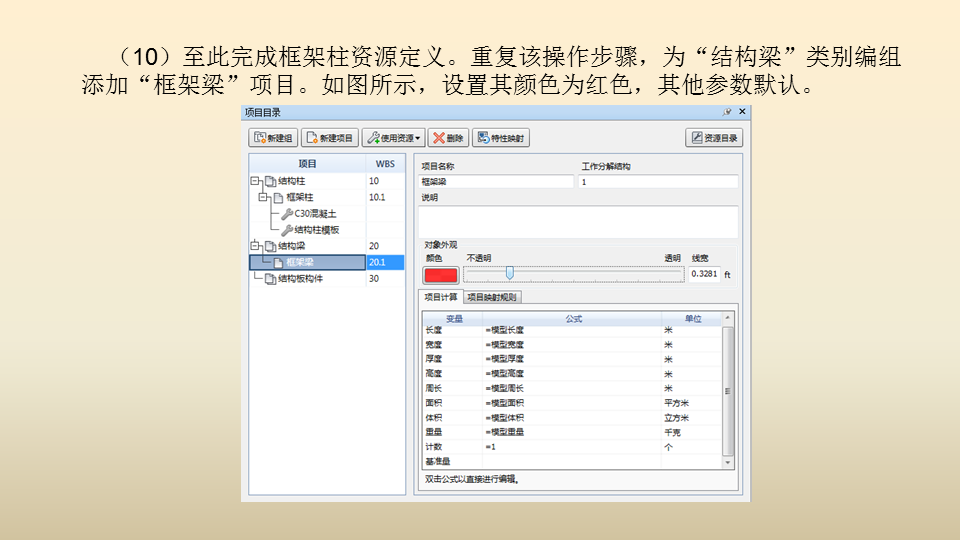
Task: Click formula =模型厚度
Action: (x=505, y=359)
